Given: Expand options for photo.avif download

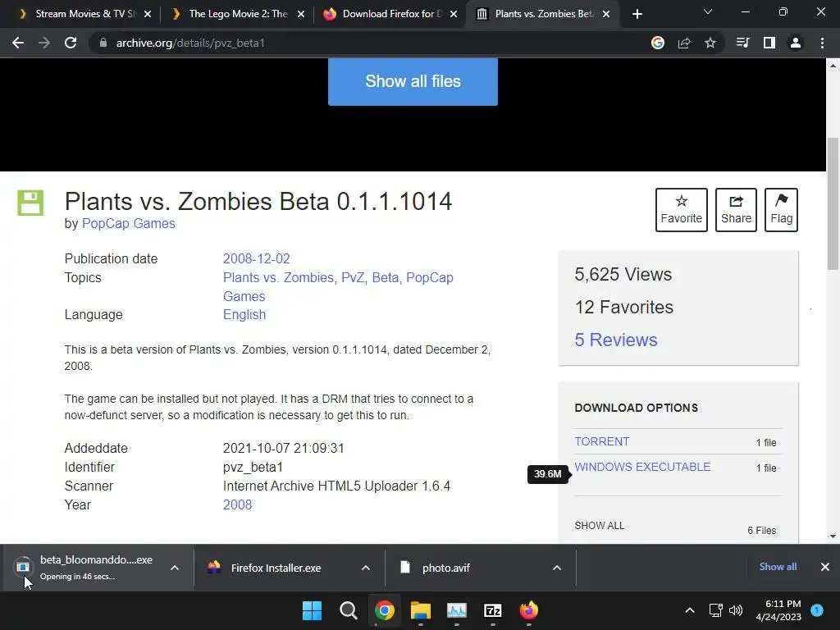Looking at the screenshot, I should (x=557, y=568).
